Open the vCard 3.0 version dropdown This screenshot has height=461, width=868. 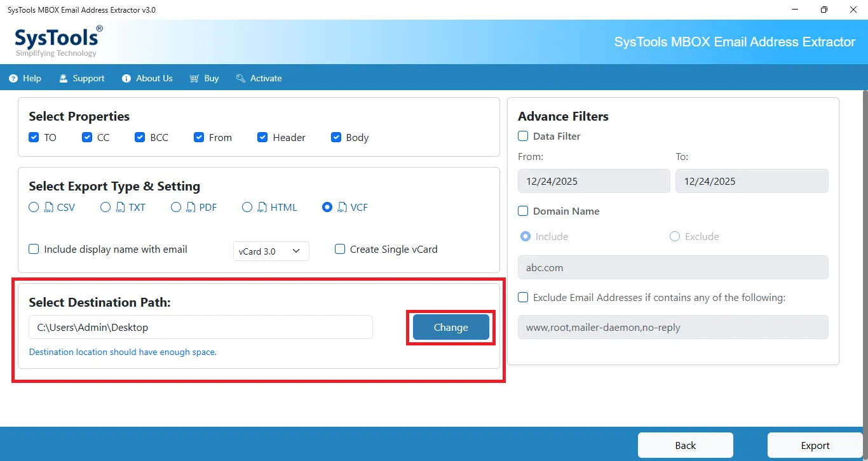271,251
